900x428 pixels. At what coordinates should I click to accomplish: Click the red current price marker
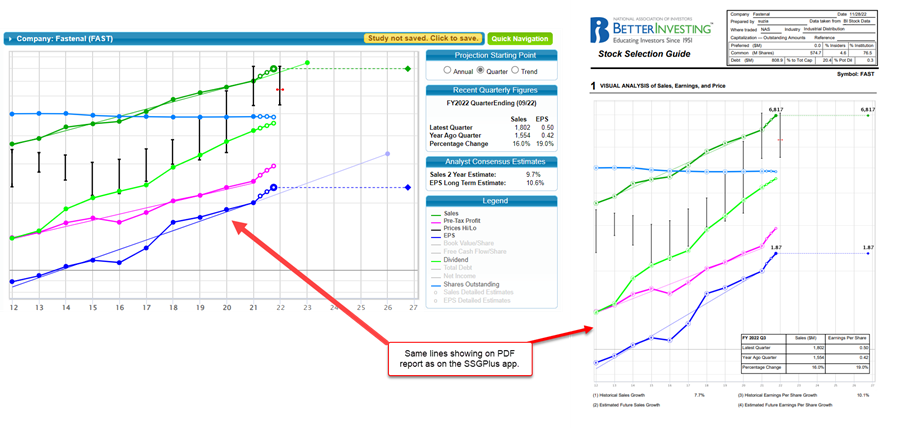point(280,90)
